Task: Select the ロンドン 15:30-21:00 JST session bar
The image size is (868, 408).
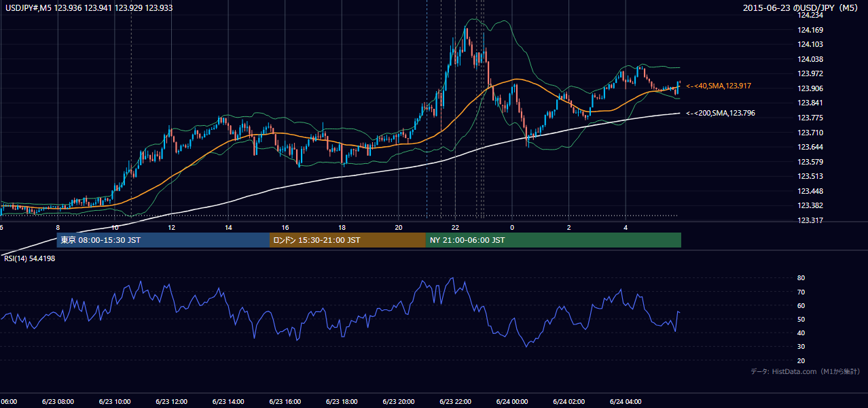Action: tap(348, 240)
